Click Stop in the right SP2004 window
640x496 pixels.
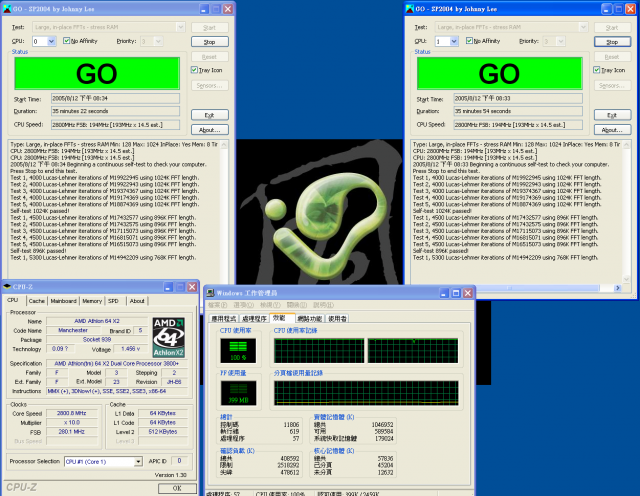(x=612, y=42)
